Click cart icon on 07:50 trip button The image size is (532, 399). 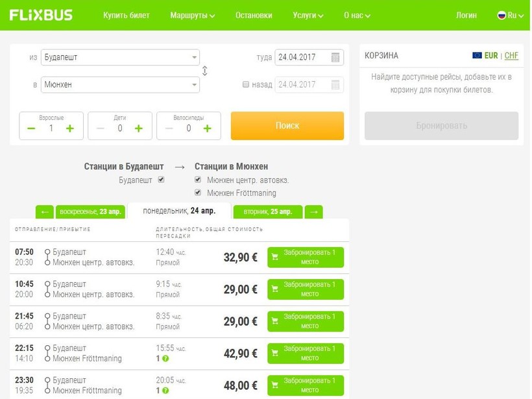[x=275, y=257]
